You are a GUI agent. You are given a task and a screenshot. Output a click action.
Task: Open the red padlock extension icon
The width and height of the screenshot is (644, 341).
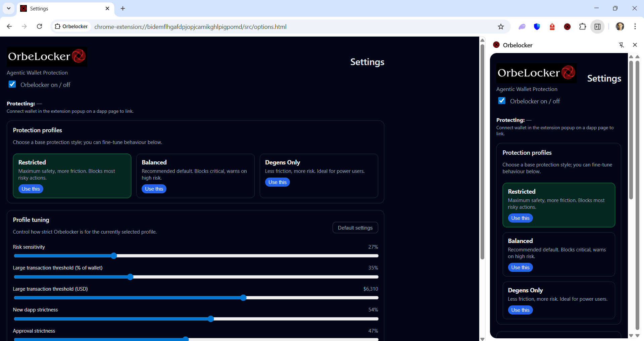click(552, 27)
